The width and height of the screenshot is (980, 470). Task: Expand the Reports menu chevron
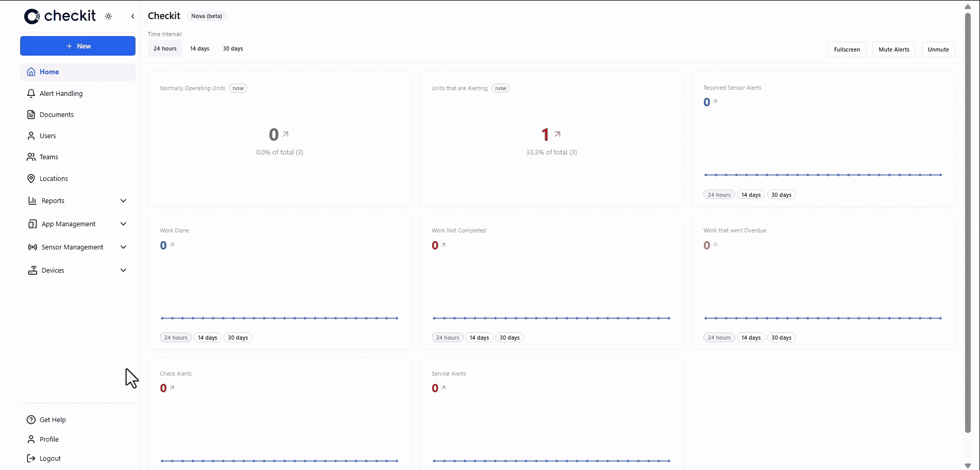123,200
